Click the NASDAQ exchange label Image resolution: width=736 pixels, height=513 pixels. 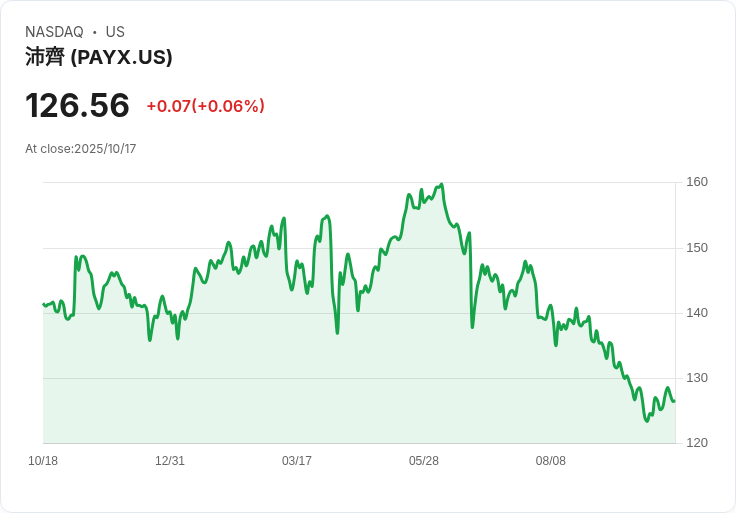[x=54, y=32]
